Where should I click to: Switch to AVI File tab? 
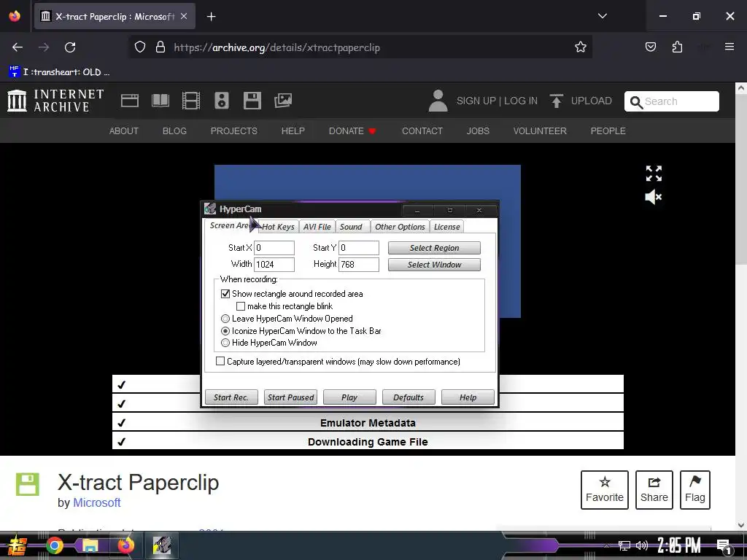click(317, 227)
